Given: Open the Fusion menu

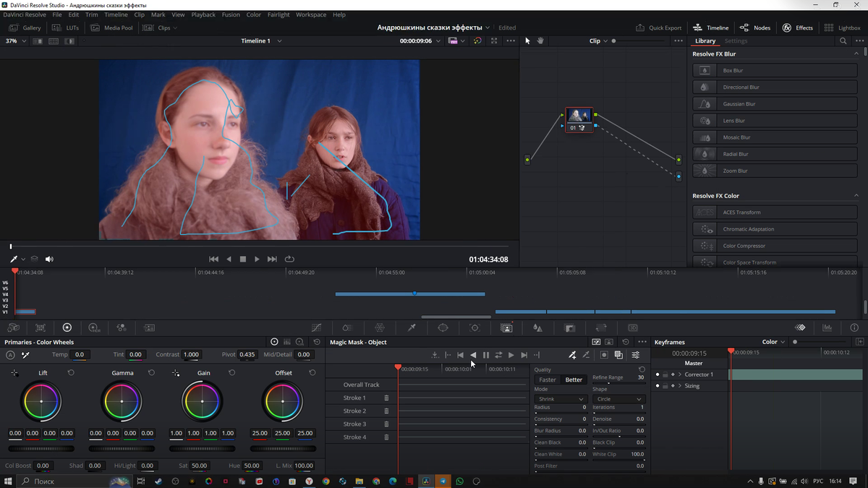Looking at the screenshot, I should pos(231,14).
